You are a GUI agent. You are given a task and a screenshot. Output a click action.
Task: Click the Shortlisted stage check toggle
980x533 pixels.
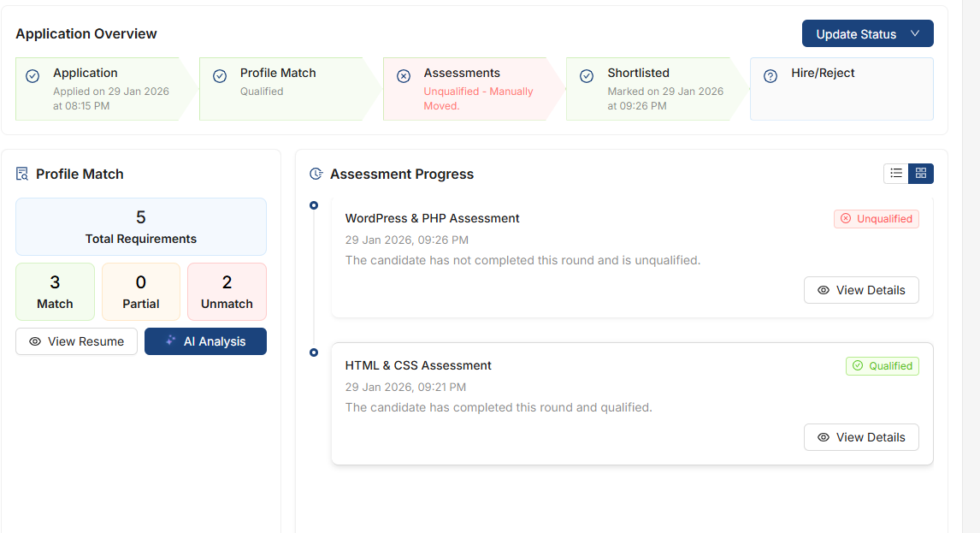(x=587, y=76)
